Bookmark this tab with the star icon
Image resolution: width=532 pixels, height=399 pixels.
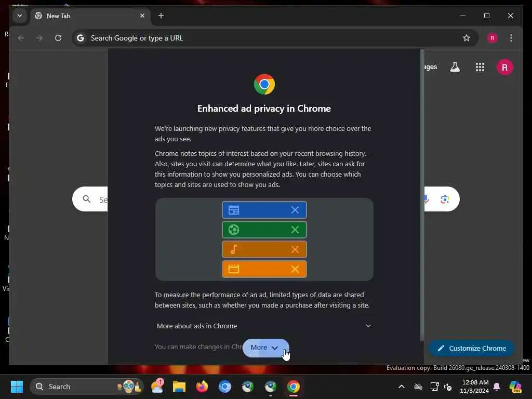[467, 38]
